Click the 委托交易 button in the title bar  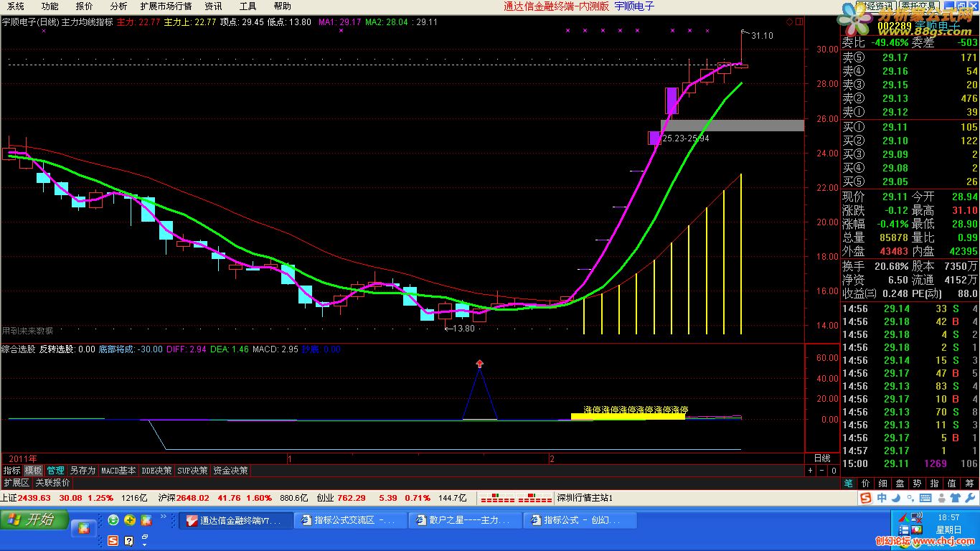click(x=918, y=6)
